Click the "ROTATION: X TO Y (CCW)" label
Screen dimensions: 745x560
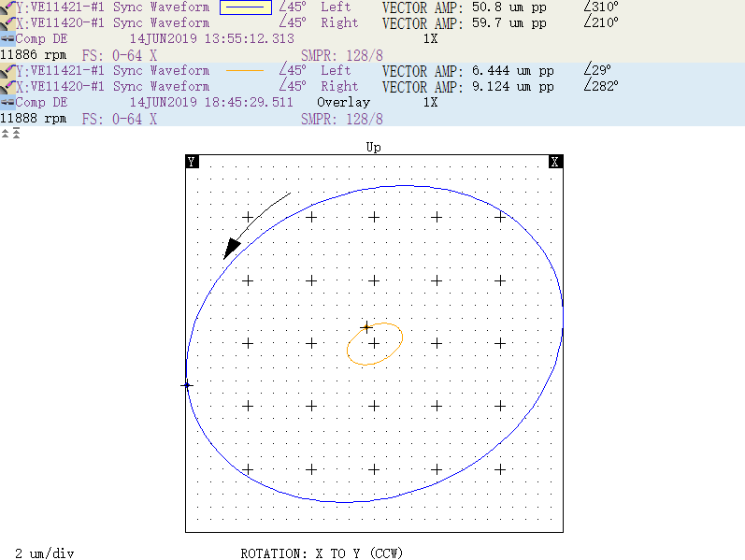click(x=322, y=553)
